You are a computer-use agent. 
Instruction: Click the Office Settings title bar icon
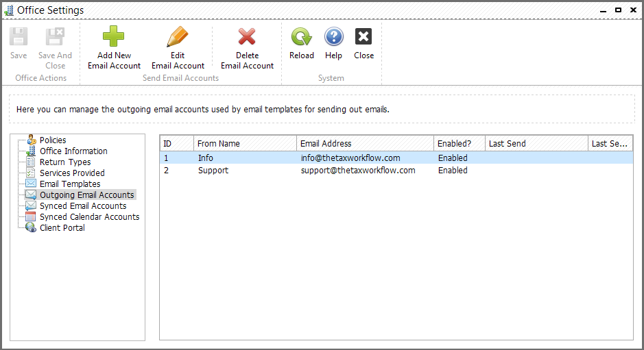tap(9, 10)
